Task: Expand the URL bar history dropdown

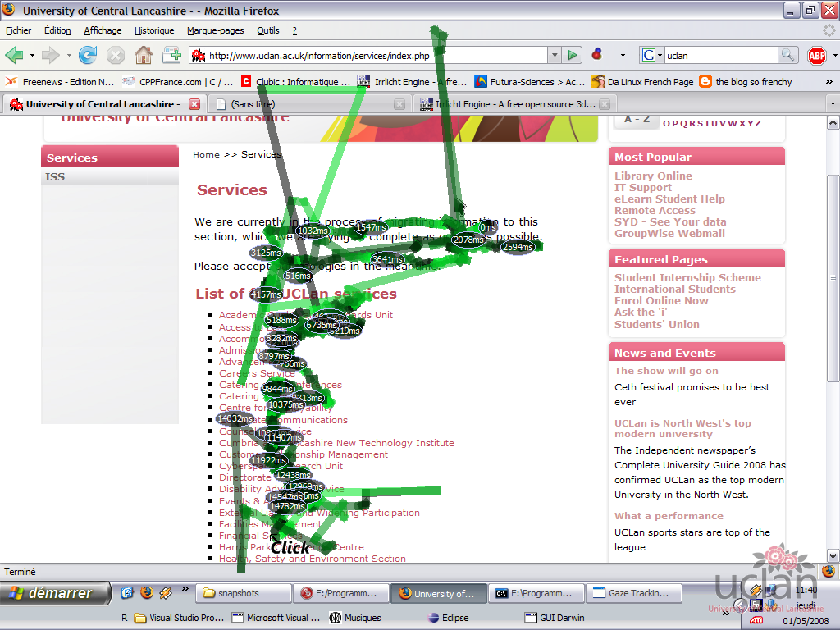Action: 555,55
